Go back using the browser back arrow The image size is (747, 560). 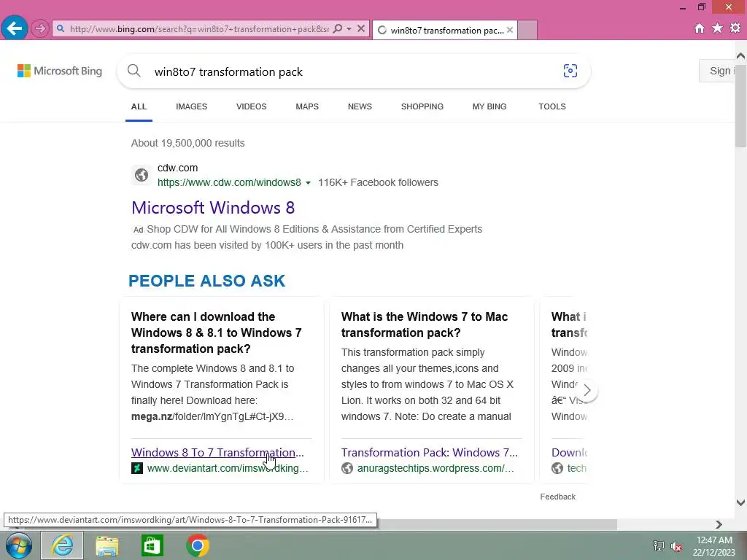click(x=15, y=28)
